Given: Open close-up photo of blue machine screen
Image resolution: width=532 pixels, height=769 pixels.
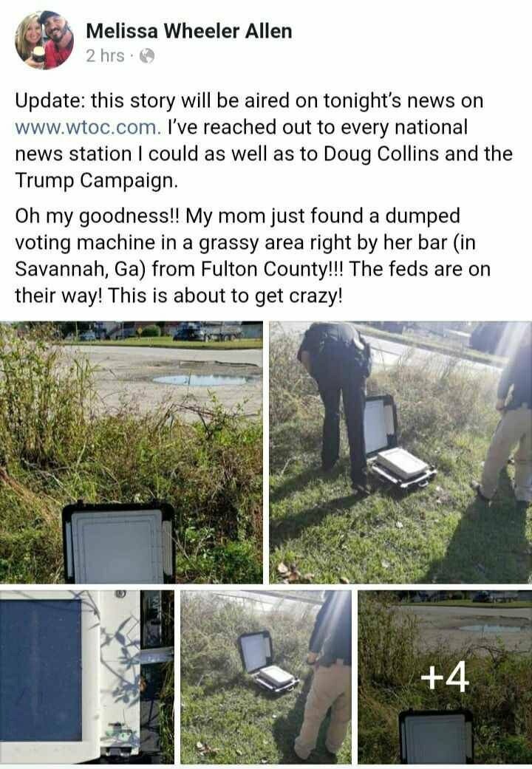Looking at the screenshot, I should [87, 677].
